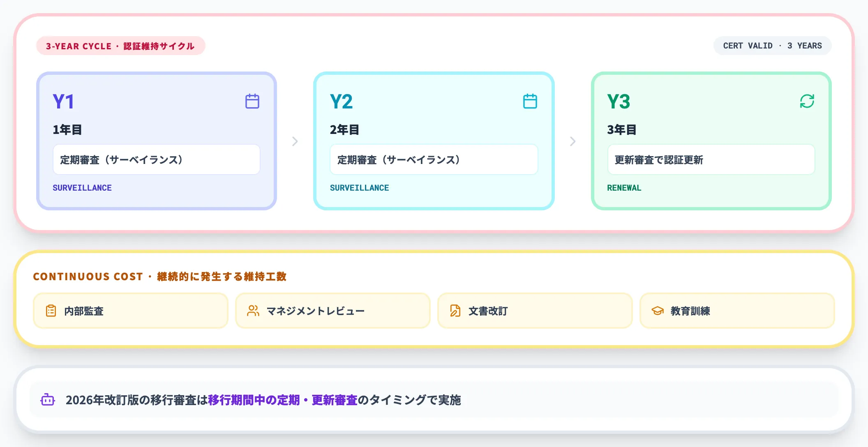
Task: Click the SURVEILLANCE label in Y2 card
Action: tap(360, 188)
